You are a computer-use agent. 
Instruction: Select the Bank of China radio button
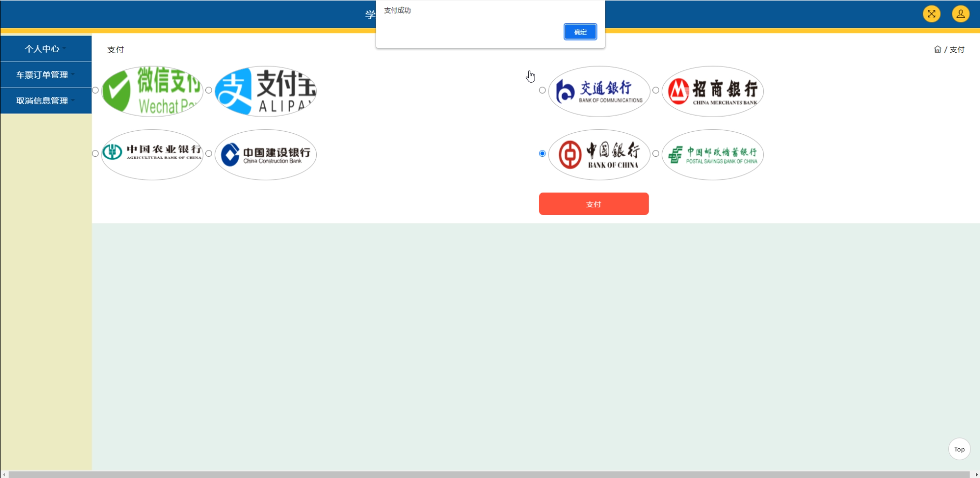coord(542,154)
